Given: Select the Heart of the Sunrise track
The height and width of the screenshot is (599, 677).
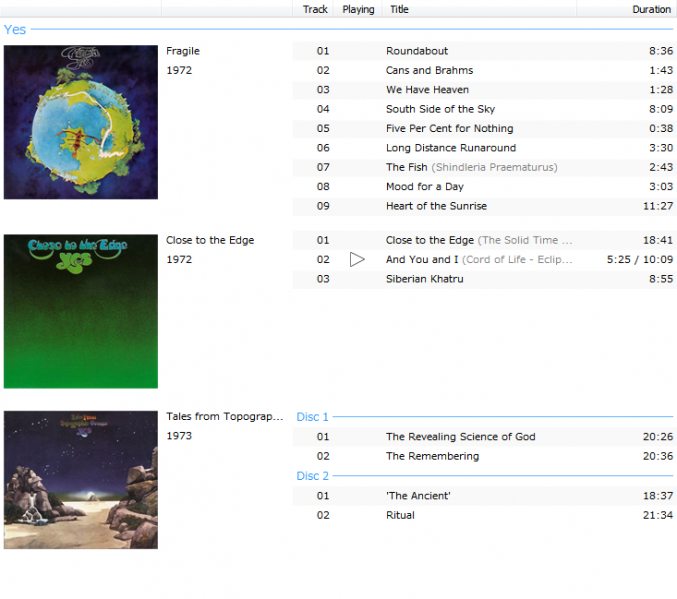Looking at the screenshot, I should coord(436,206).
